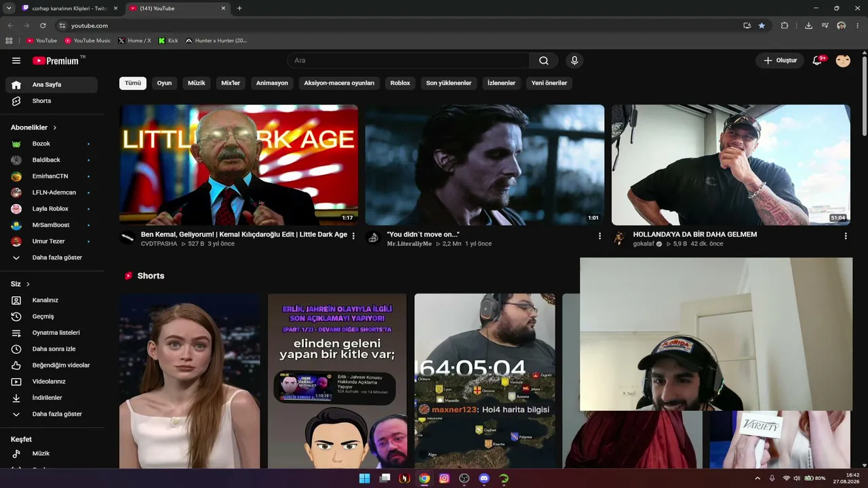This screenshot has width=868, height=488.
Task: Open the EmirhanCTN channel subscription
Action: [52, 176]
